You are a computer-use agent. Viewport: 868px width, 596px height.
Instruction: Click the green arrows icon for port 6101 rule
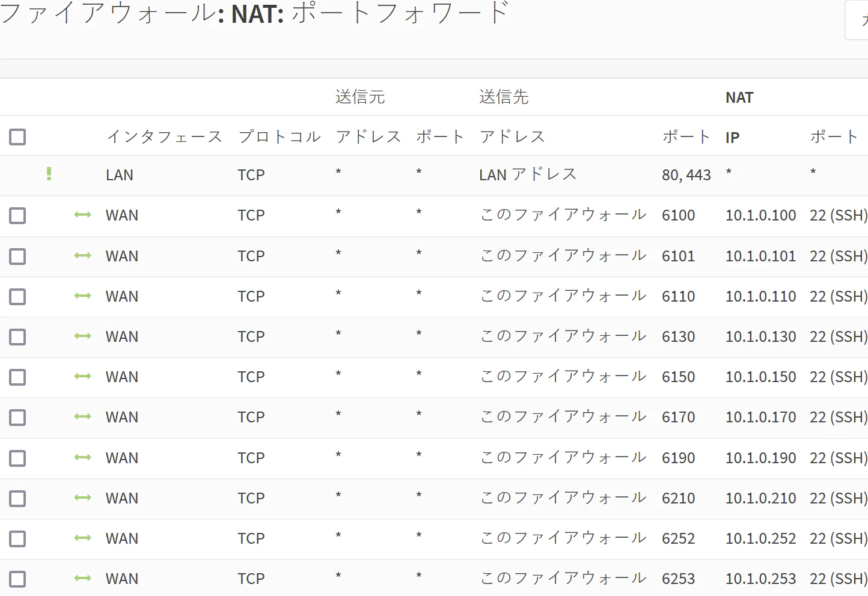click(x=82, y=255)
